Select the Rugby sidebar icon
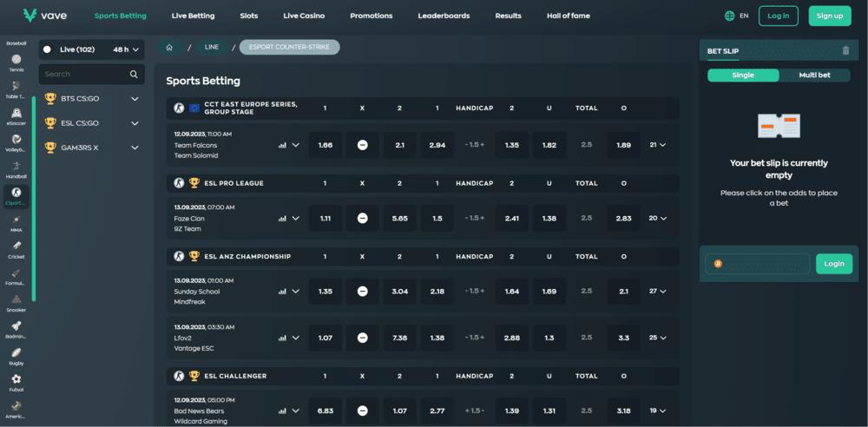This screenshot has height=427, width=868. tap(16, 352)
